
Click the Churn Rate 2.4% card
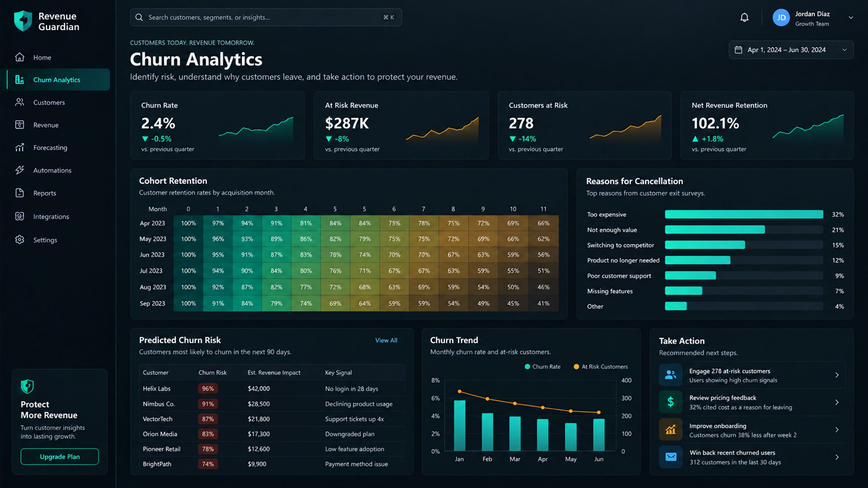(217, 125)
